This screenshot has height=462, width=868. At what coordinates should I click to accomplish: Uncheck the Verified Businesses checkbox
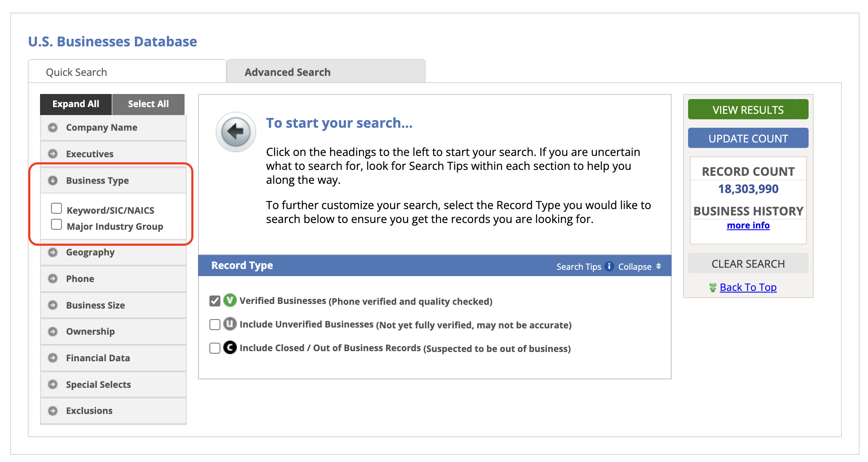(215, 301)
